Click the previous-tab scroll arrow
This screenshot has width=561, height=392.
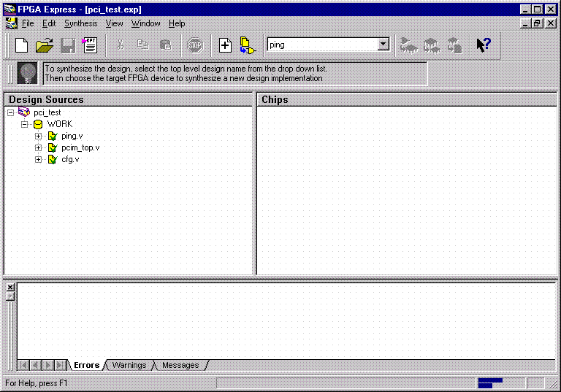pyautogui.click(x=35, y=365)
